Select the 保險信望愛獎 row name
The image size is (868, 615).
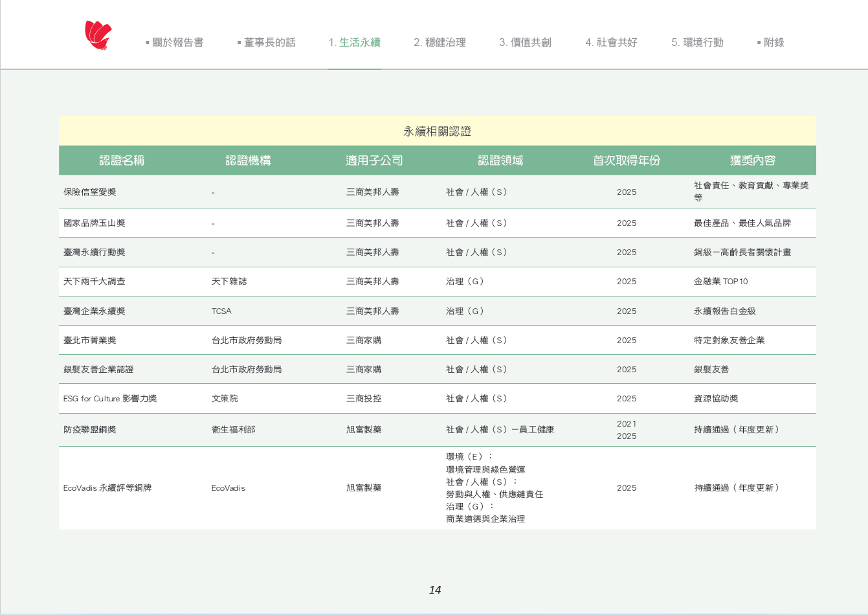pos(90,192)
